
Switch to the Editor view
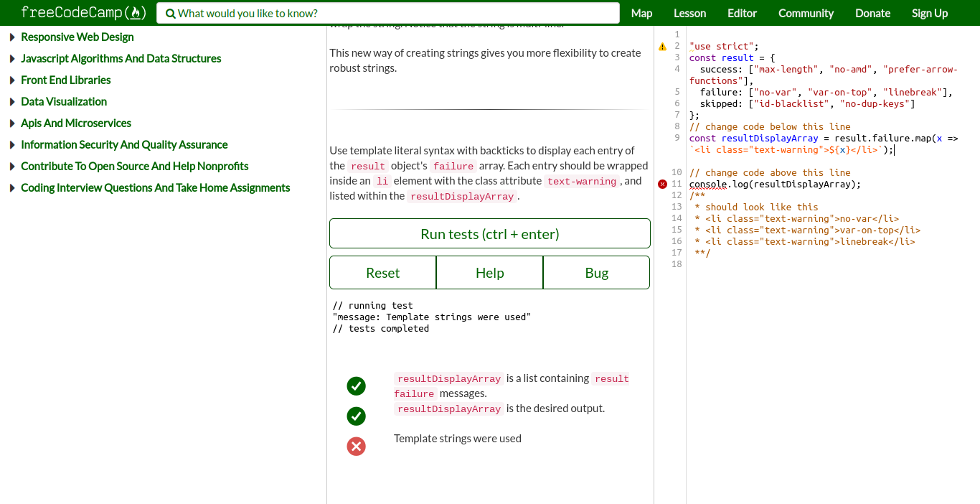[742, 13]
